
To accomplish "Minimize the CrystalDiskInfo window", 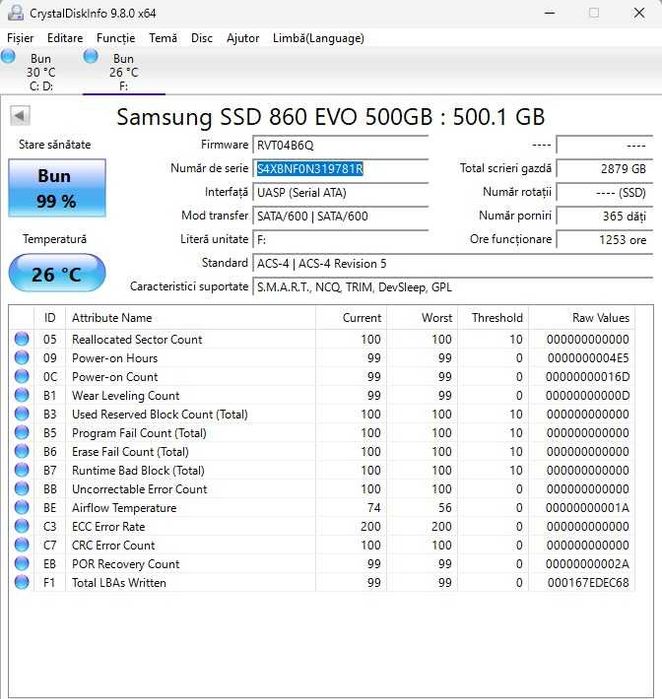I will point(550,13).
